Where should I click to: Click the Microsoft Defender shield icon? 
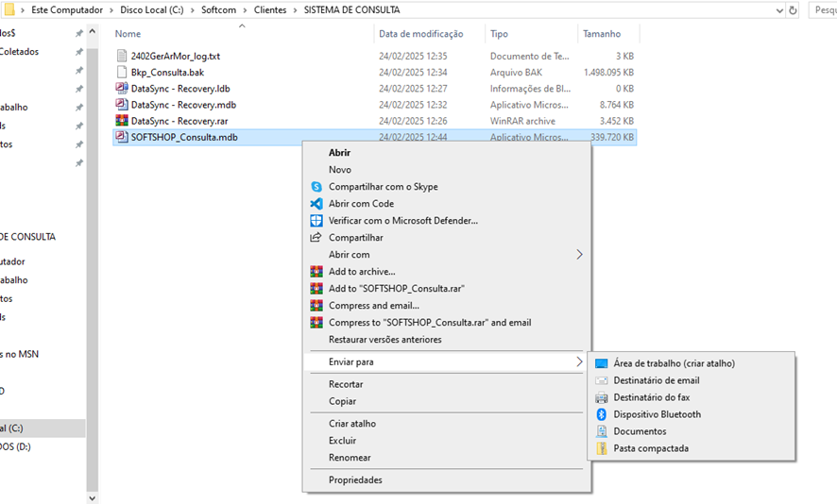316,221
